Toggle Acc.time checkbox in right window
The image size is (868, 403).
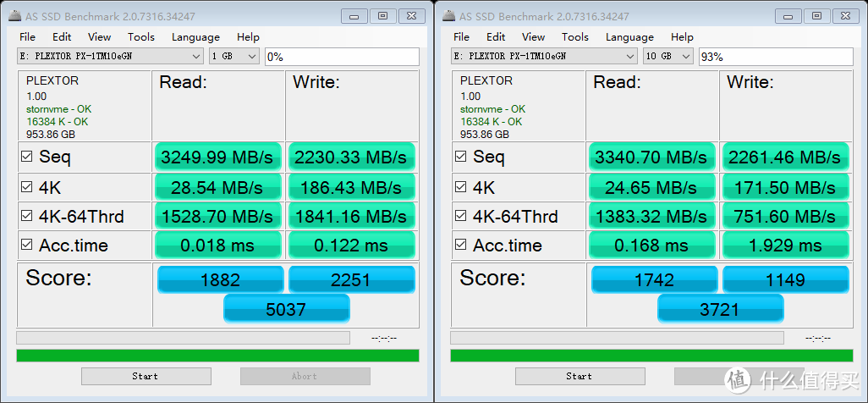[460, 245]
